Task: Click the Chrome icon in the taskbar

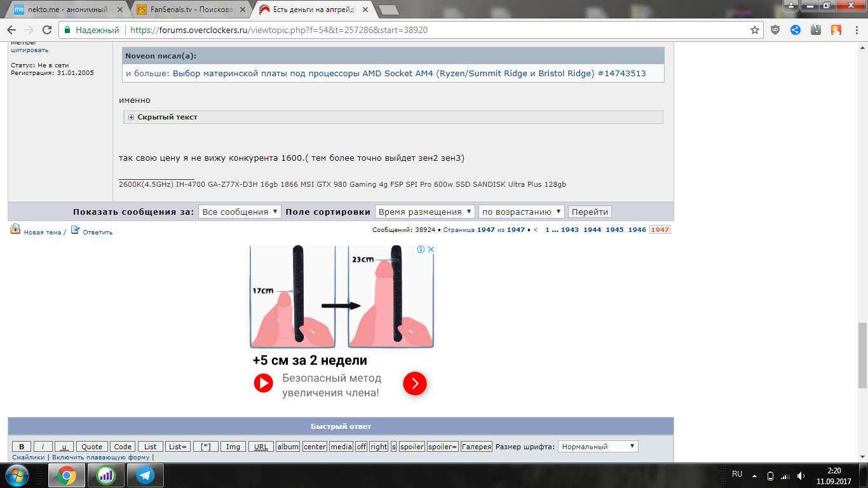Action: 67,475
